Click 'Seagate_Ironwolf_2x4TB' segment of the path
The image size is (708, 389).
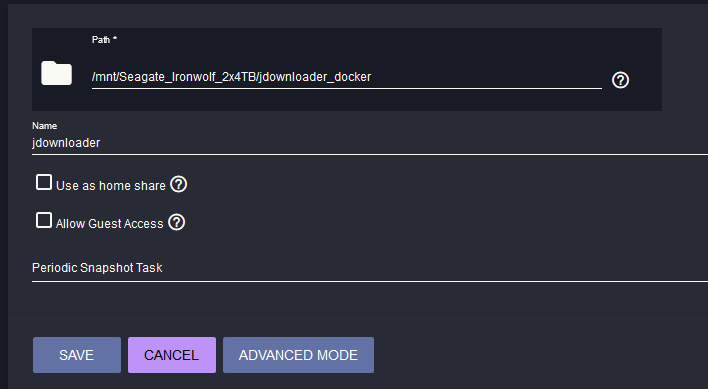tap(187, 77)
